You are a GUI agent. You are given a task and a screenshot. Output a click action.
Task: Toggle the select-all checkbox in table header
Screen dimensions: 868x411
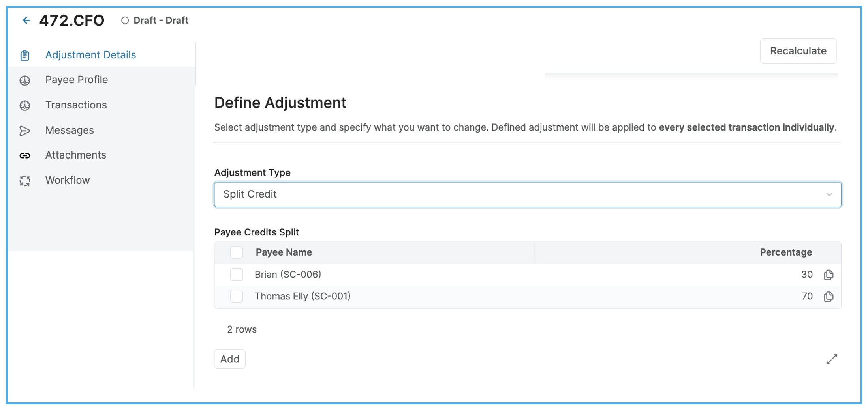[237, 252]
